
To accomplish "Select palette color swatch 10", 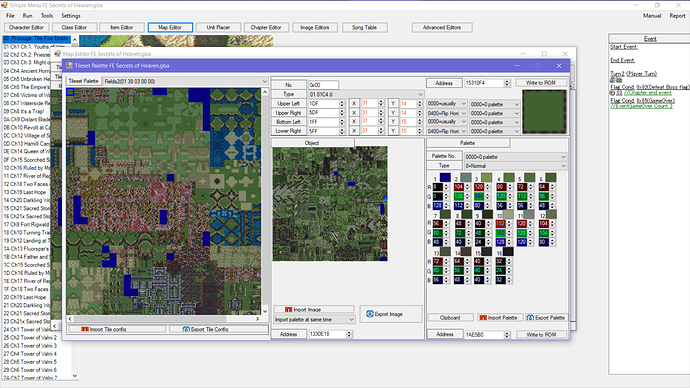I will 508,215.
